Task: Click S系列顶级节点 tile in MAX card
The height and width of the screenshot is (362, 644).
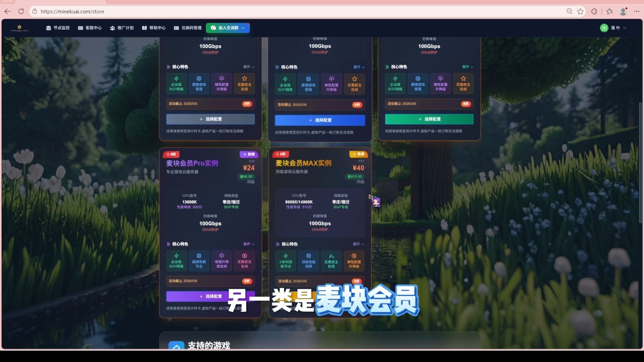Action: (x=285, y=261)
